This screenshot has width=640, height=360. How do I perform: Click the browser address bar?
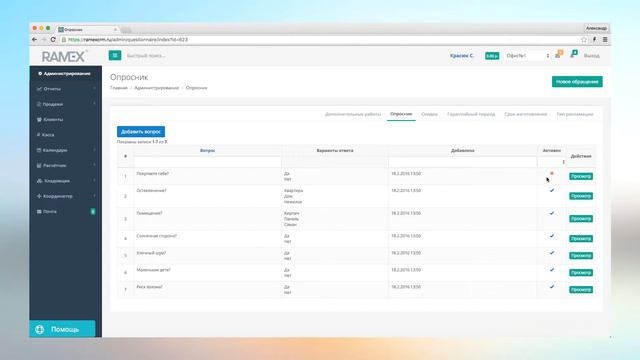[318, 40]
